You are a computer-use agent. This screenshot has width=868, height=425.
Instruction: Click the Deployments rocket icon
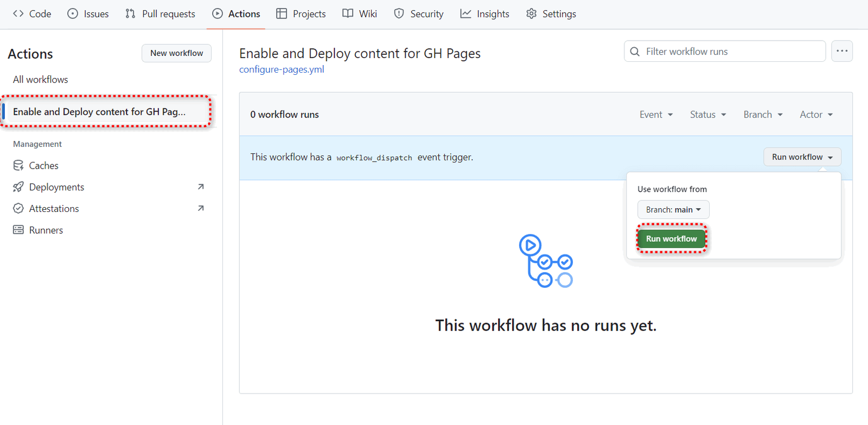(x=18, y=187)
